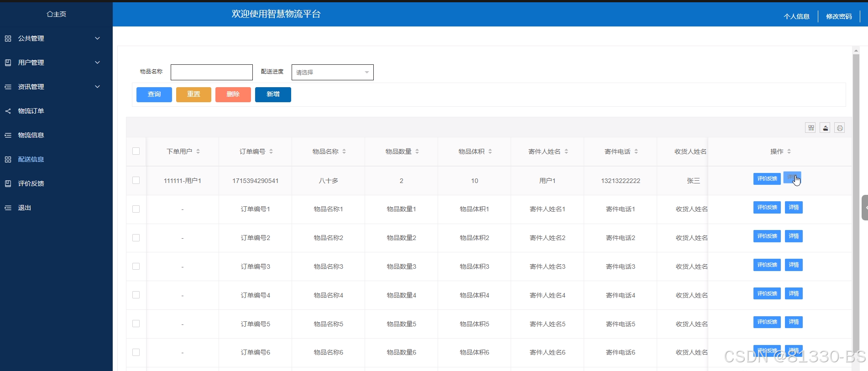This screenshot has height=371, width=868.
Task: Sort by 物品名称 column arrows
Action: 344,152
